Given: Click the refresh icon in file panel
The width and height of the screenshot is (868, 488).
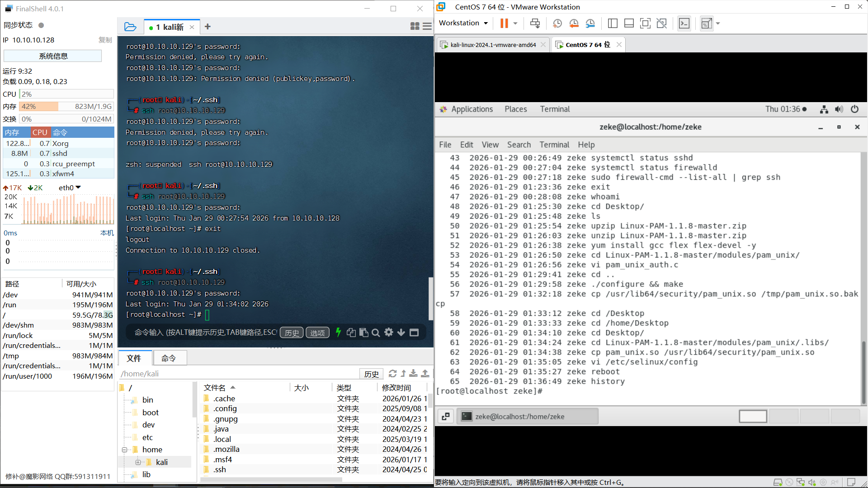Looking at the screenshot, I should 392,373.
